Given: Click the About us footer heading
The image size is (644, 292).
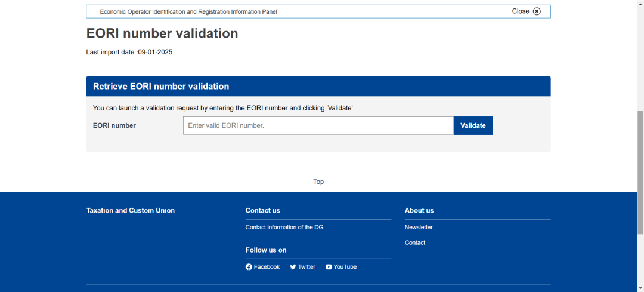Looking at the screenshot, I should (x=419, y=211).
